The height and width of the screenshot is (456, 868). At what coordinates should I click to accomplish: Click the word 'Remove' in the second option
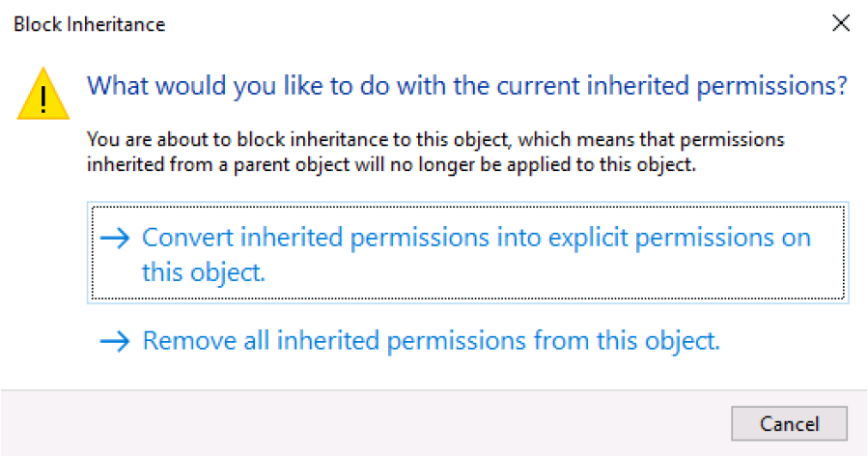(x=189, y=340)
